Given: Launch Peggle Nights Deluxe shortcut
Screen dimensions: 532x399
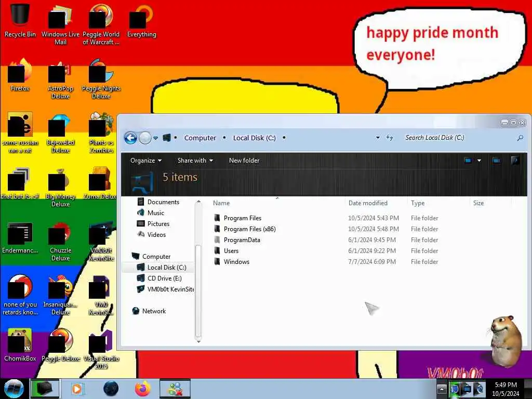Looking at the screenshot, I should [x=101, y=79].
